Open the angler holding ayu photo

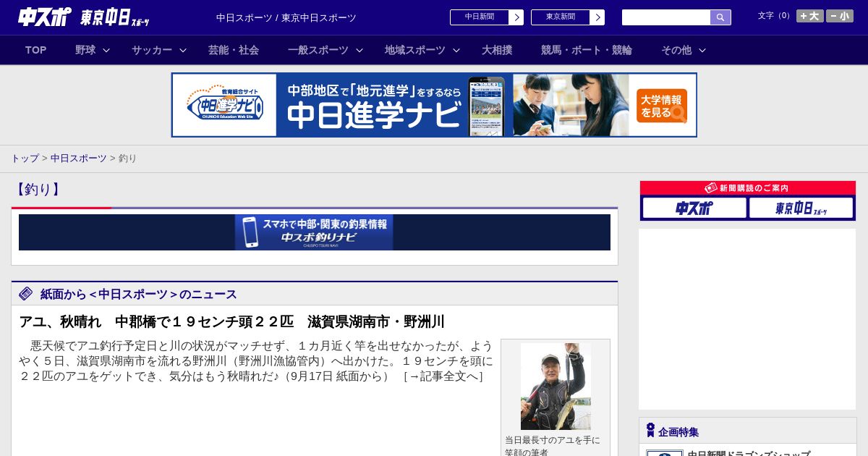(x=556, y=387)
